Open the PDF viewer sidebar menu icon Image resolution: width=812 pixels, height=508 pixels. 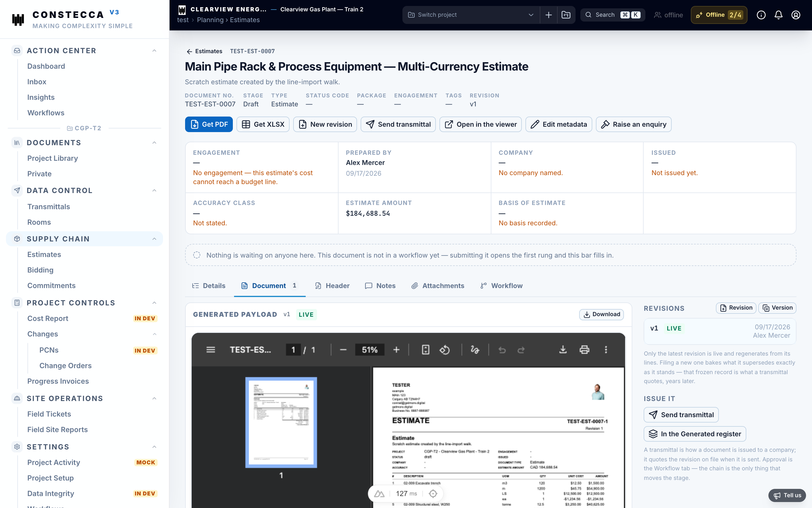(211, 350)
